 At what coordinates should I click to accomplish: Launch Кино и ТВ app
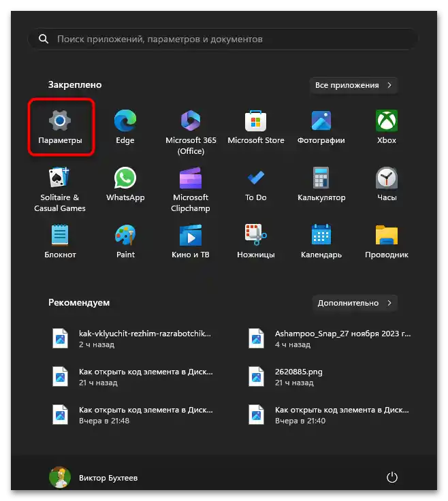point(191,241)
